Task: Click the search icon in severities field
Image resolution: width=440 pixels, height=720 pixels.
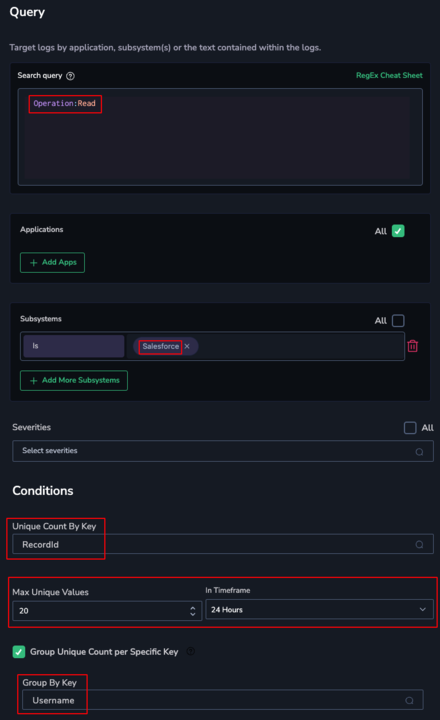Action: [x=419, y=452]
